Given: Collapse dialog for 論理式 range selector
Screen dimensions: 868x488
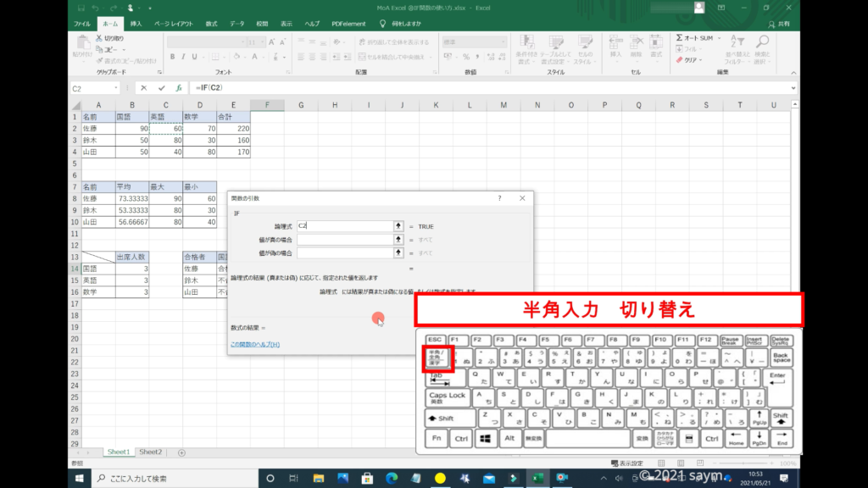Looking at the screenshot, I should (x=398, y=226).
